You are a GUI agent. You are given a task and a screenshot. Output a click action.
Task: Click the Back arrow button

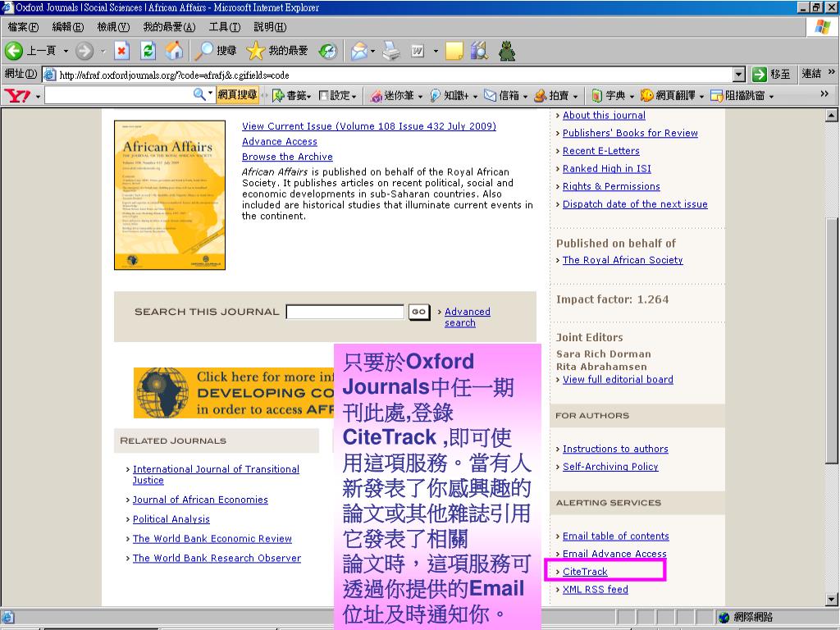click(x=14, y=51)
